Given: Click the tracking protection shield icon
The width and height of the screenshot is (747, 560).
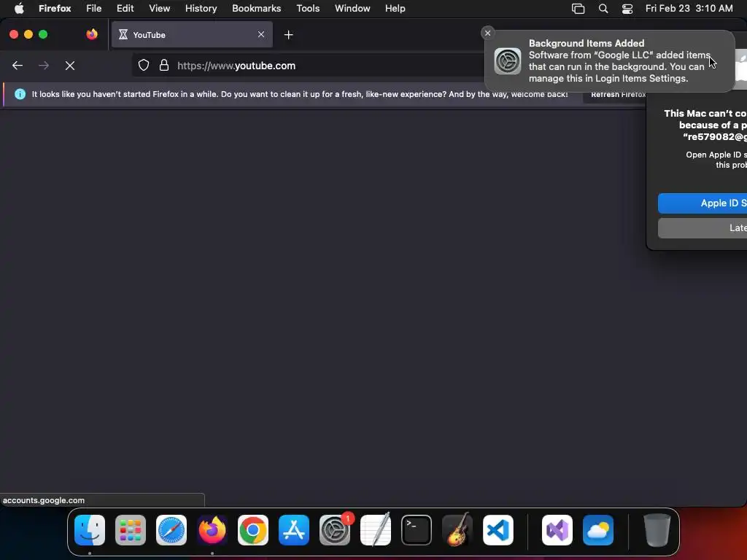Looking at the screenshot, I should pos(144,65).
